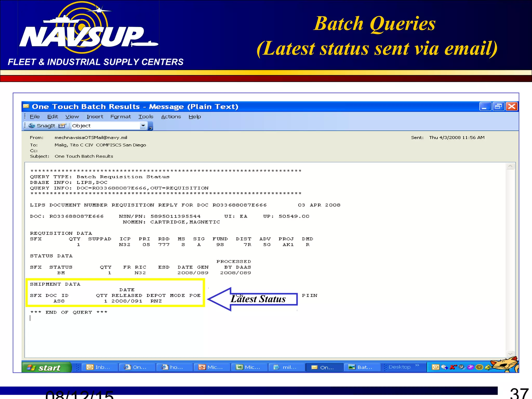Open the Actions menu

(171, 117)
